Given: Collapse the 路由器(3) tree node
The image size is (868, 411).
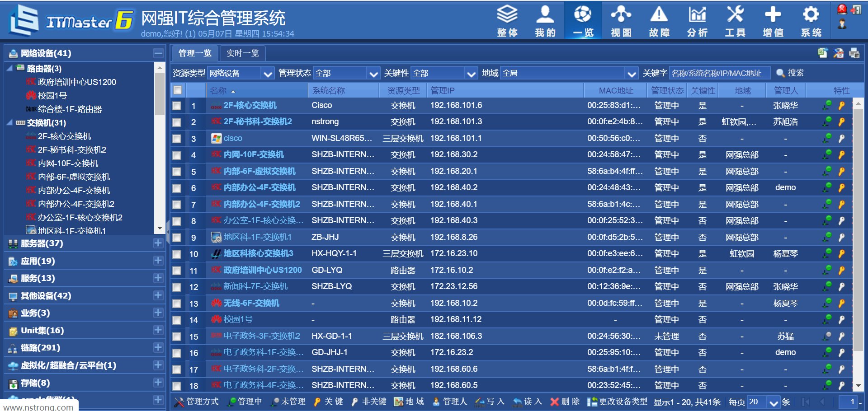Looking at the screenshot, I should 10,68.
